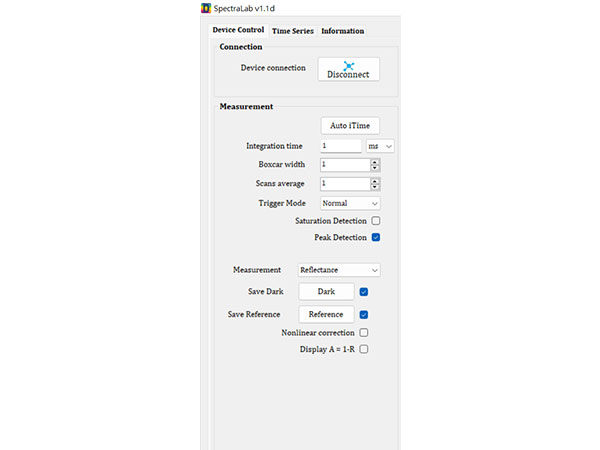The height and width of the screenshot is (450, 600).
Task: Click the Boxcar width spinner field
Action: point(343,165)
